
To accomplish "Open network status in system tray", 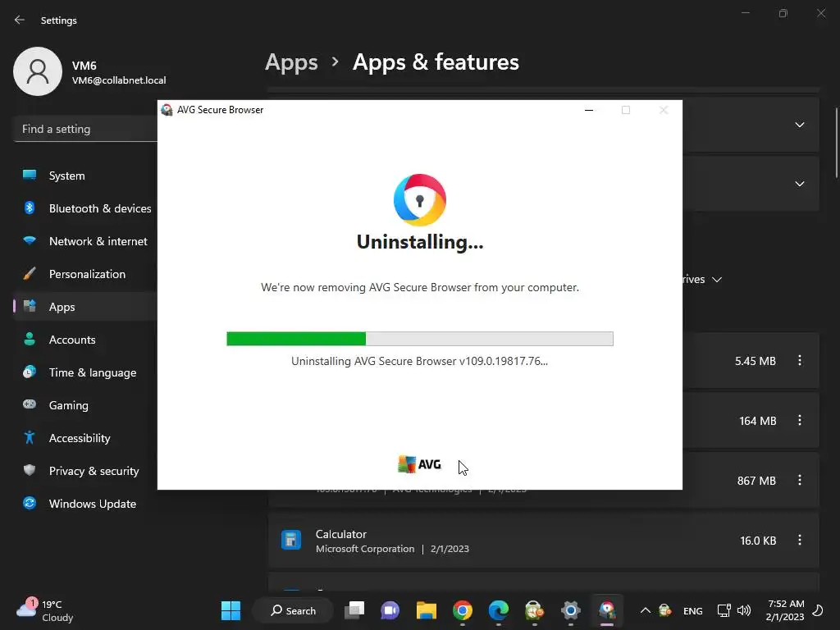I will tap(724, 610).
